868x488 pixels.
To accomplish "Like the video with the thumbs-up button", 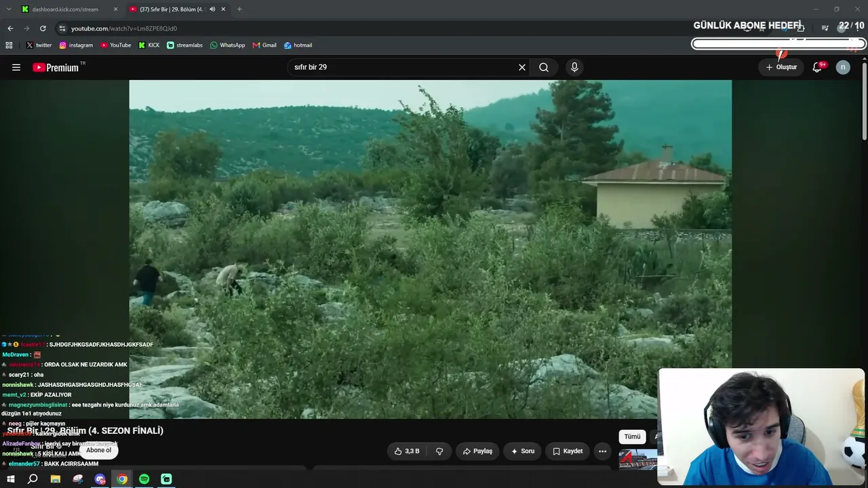I will pyautogui.click(x=407, y=451).
